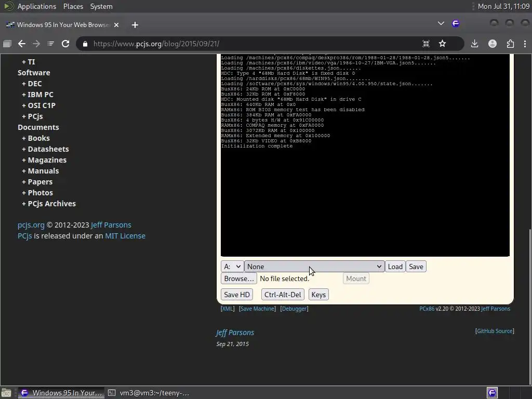Viewport: 532px width, 399px height.
Task: Open the PCx86 version link
Action: (427, 309)
